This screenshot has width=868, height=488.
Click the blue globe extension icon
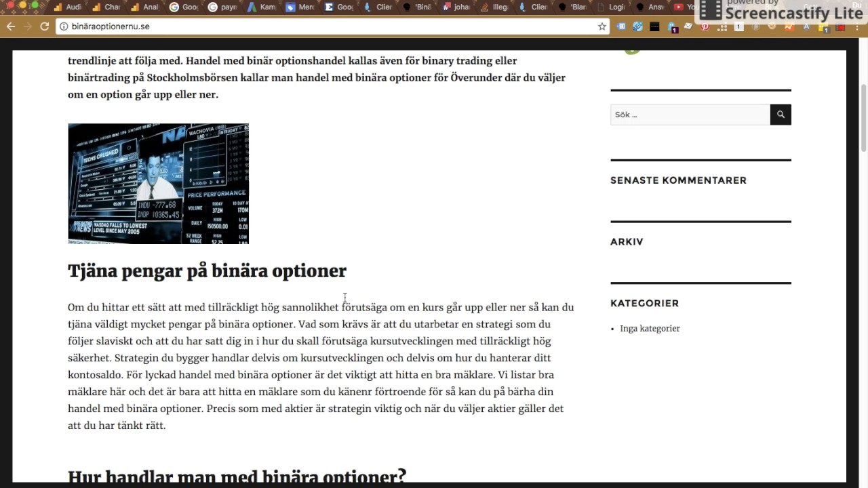point(637,26)
